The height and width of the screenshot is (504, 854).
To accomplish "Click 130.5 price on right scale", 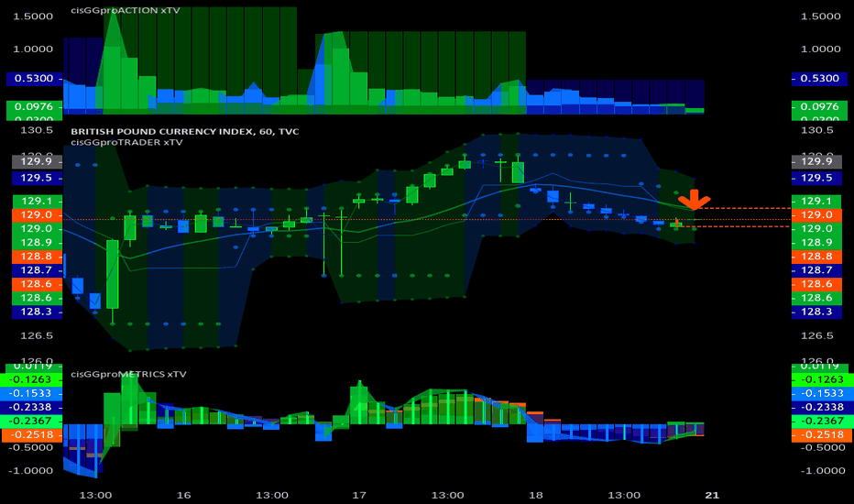I will 817,130.
